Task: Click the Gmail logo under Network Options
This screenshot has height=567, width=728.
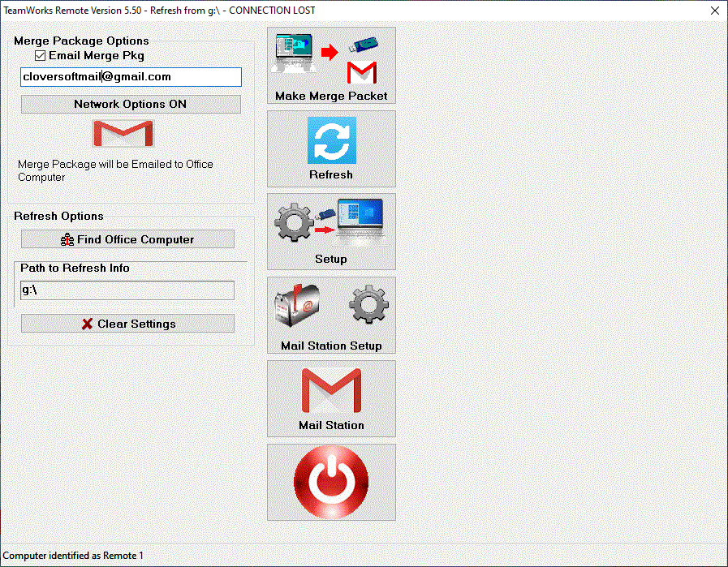Action: [123, 134]
